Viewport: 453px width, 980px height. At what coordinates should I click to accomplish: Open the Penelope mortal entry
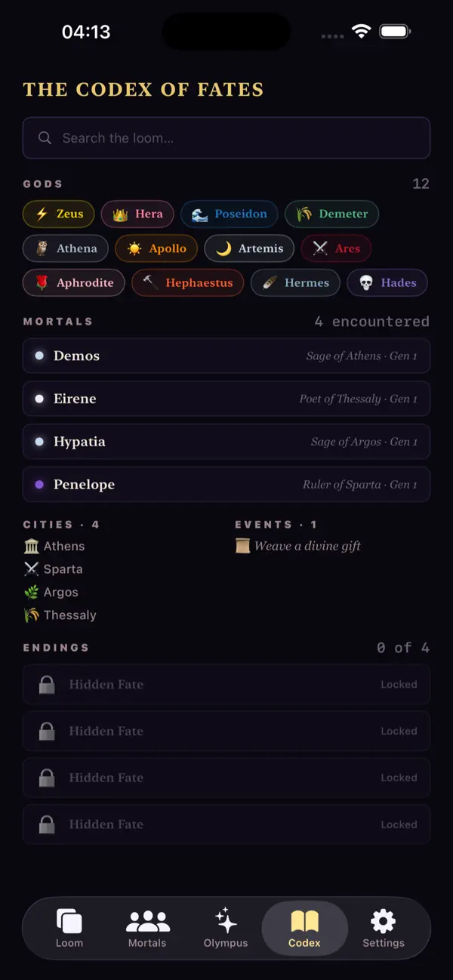coord(226,485)
